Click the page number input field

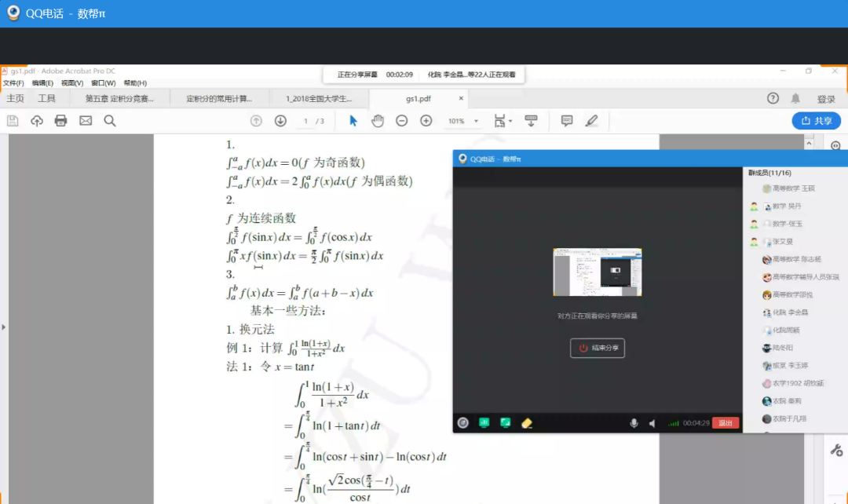click(305, 121)
